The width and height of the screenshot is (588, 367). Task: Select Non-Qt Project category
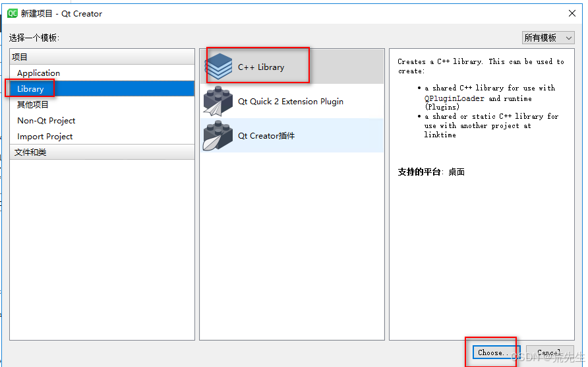[x=102, y=121]
